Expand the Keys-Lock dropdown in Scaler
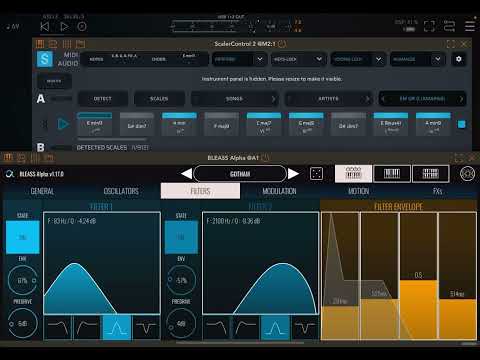 click(x=298, y=59)
